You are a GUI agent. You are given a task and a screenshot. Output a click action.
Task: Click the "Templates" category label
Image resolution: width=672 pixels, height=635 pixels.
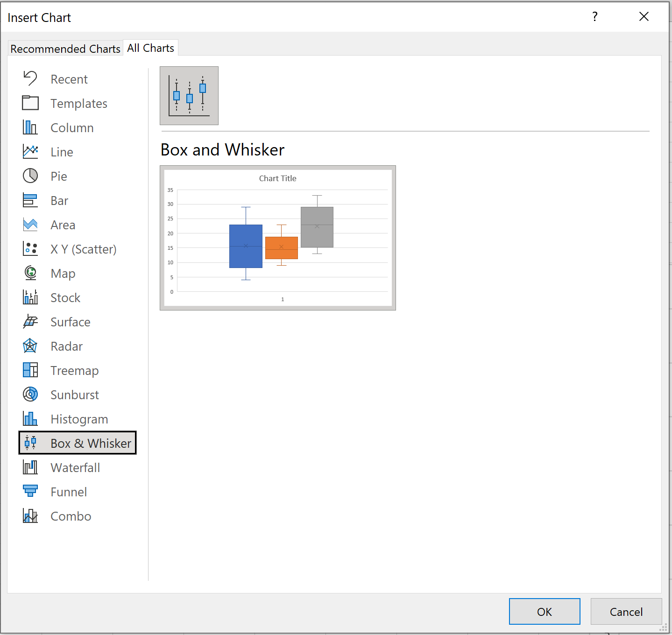point(79,104)
